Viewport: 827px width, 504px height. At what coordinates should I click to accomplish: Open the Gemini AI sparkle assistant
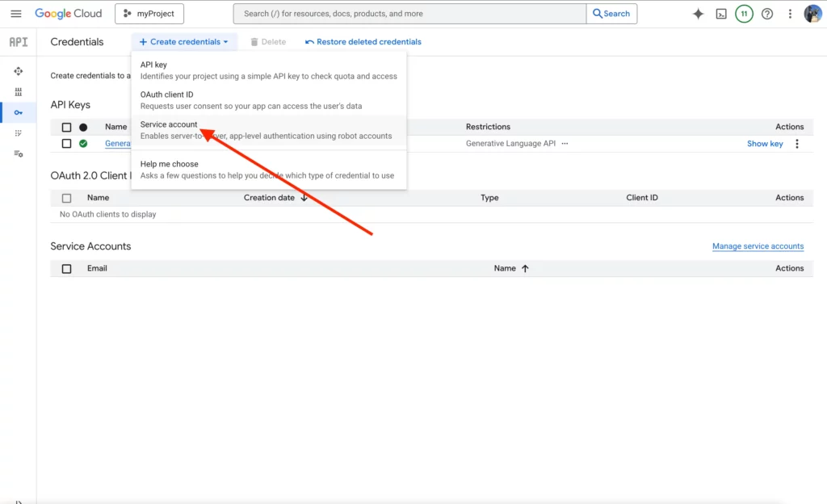(x=698, y=14)
